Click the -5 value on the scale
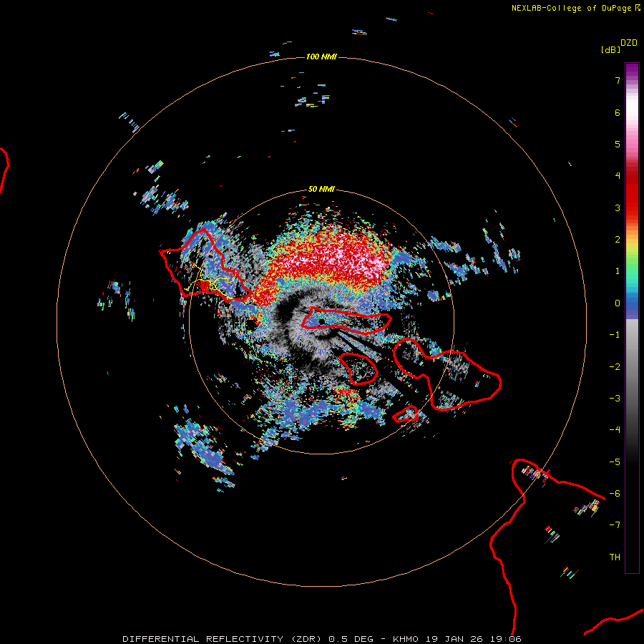 (615, 462)
